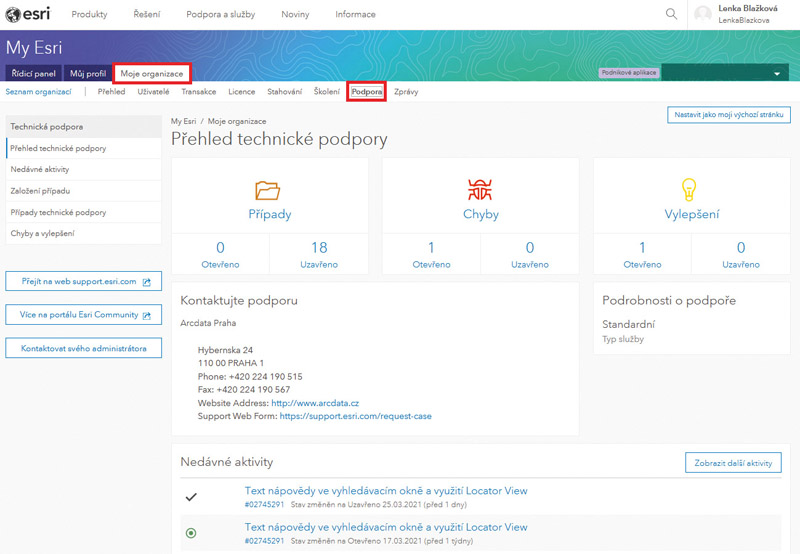The width and height of the screenshot is (800, 554).
Task: Click the Standardní service type text
Action: 628,324
